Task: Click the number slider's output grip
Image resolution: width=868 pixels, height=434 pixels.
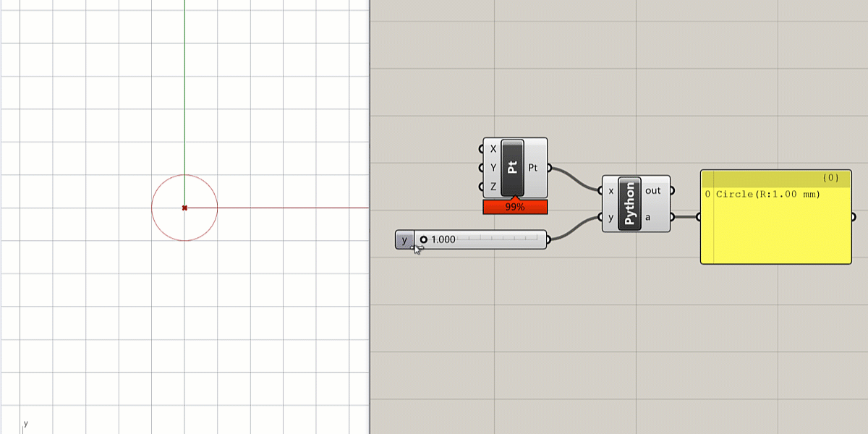Action: pos(549,239)
